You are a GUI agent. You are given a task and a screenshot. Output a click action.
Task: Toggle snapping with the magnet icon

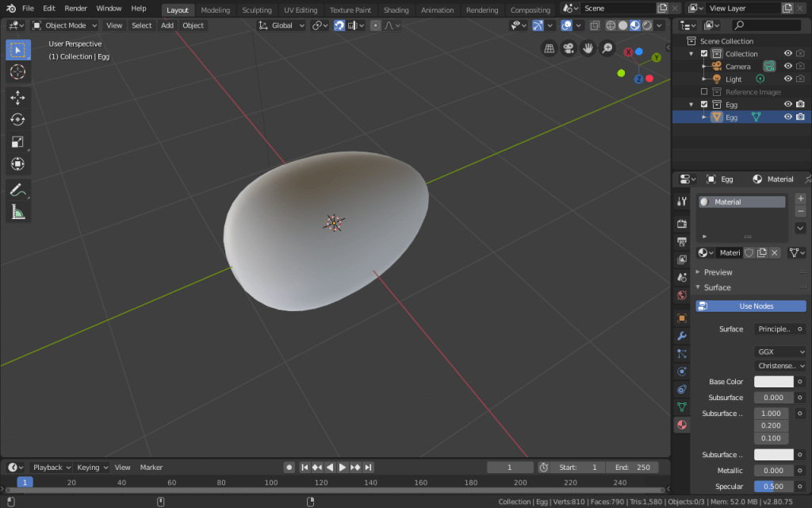339,25
